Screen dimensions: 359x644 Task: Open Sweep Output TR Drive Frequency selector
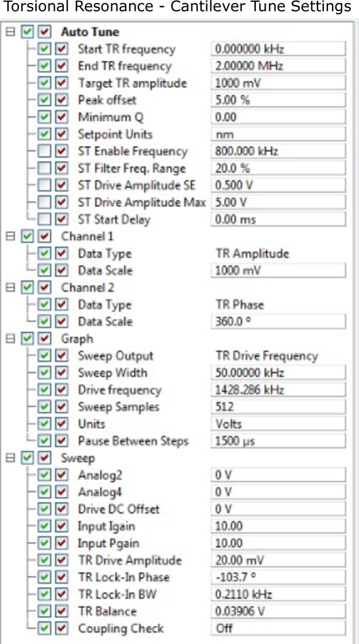(x=267, y=356)
